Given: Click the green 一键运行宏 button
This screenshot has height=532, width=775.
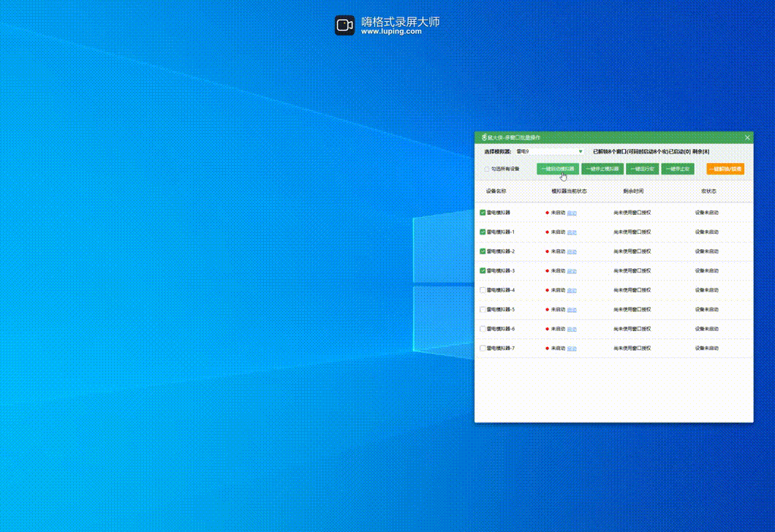Looking at the screenshot, I should (642, 169).
